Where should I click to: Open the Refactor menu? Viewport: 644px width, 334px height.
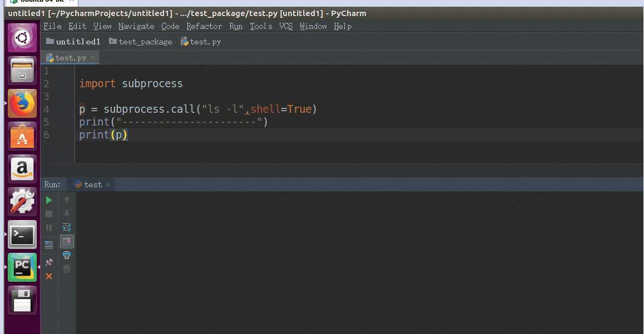click(x=204, y=26)
